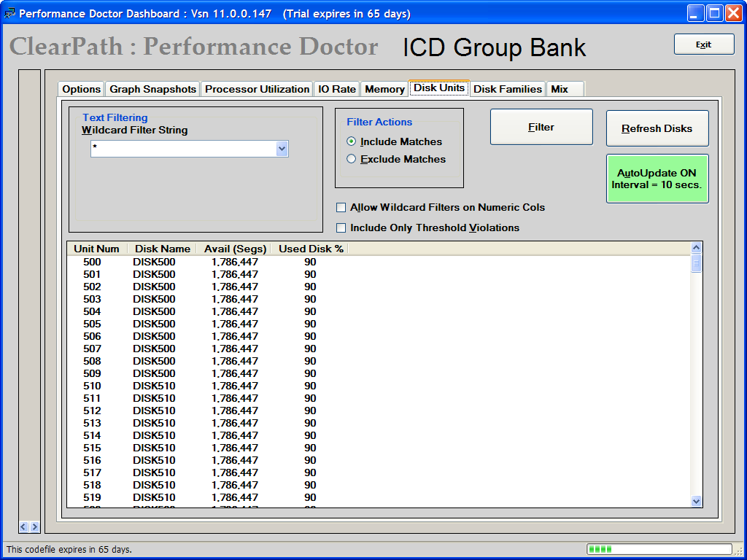Switch to the Options tab

(81, 89)
